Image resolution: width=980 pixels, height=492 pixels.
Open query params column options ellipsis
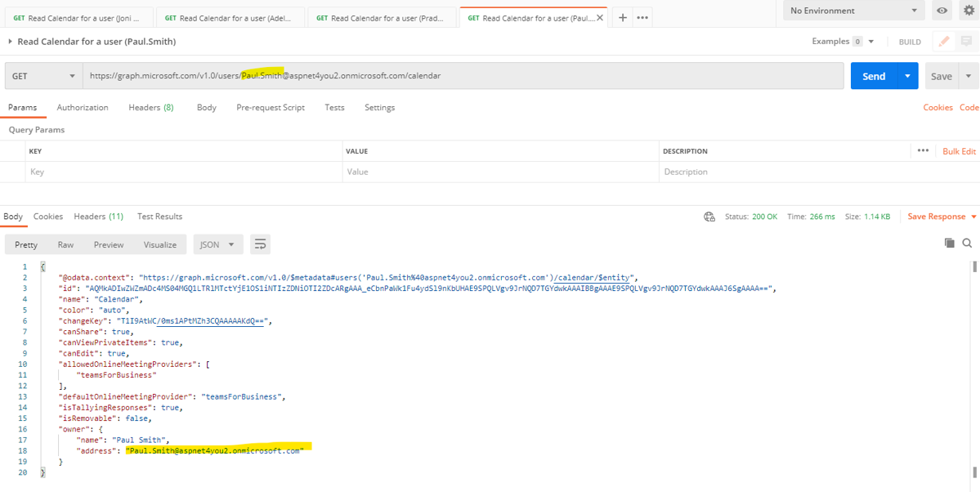923,150
